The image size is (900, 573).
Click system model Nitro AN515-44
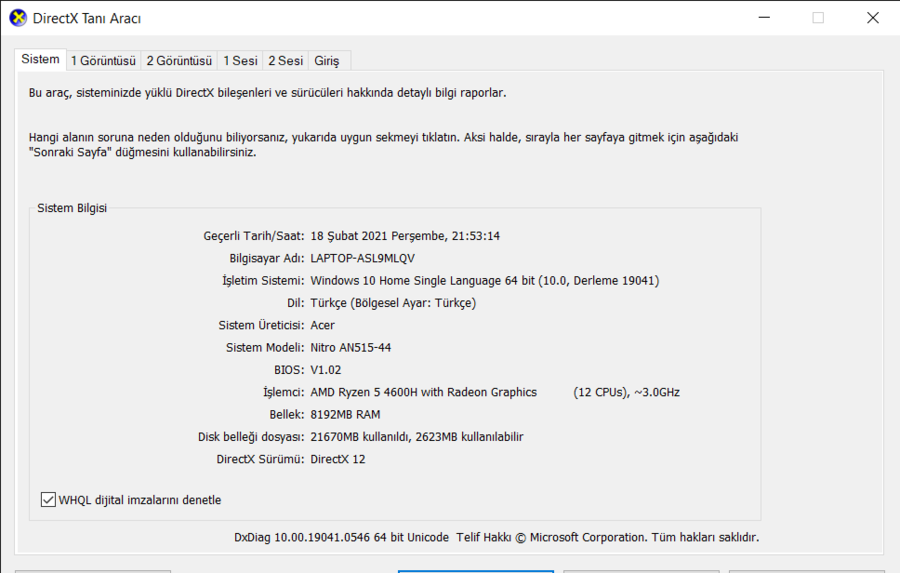(x=351, y=348)
